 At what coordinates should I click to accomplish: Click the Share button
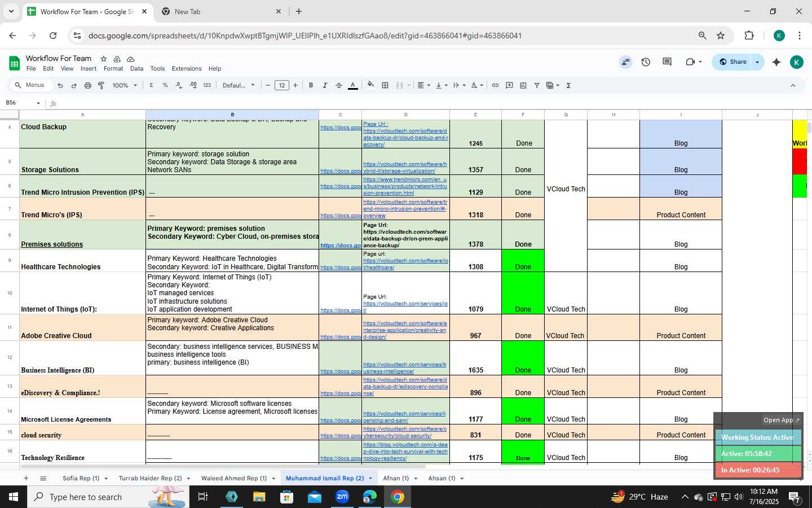tap(732, 62)
